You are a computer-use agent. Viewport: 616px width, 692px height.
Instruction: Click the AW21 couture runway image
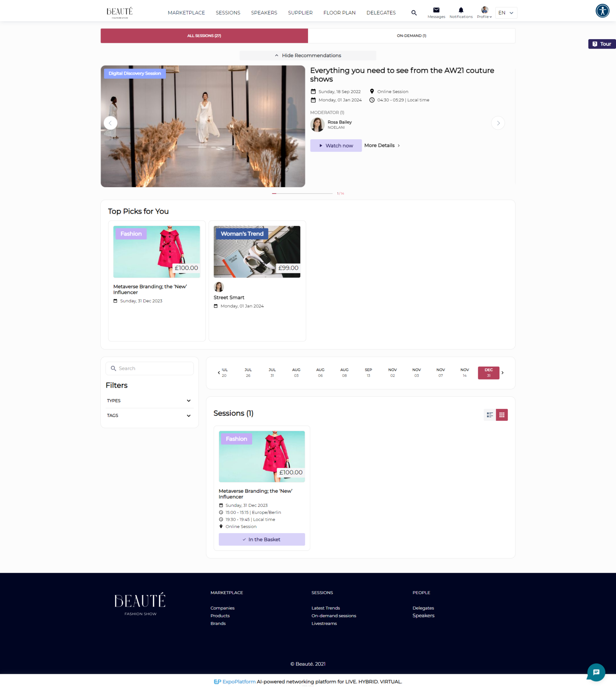pos(203,126)
